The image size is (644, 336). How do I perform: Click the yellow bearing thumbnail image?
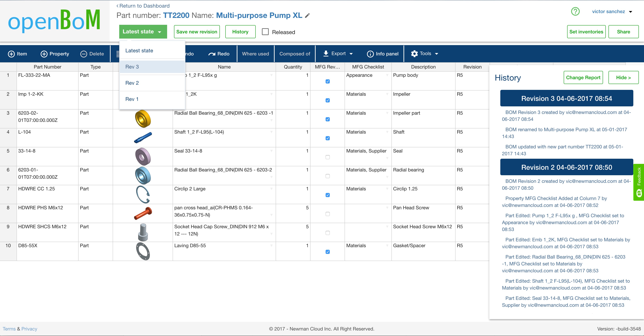[143, 119]
